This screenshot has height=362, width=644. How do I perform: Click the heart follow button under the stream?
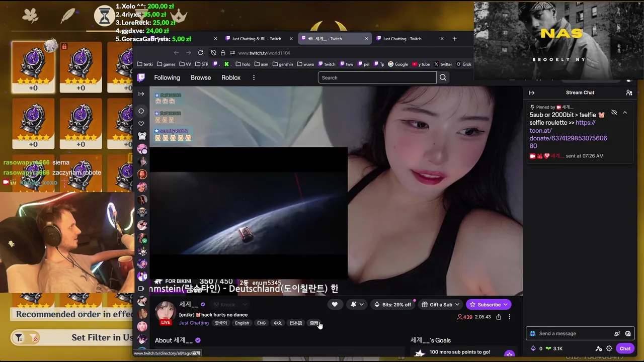(335, 304)
